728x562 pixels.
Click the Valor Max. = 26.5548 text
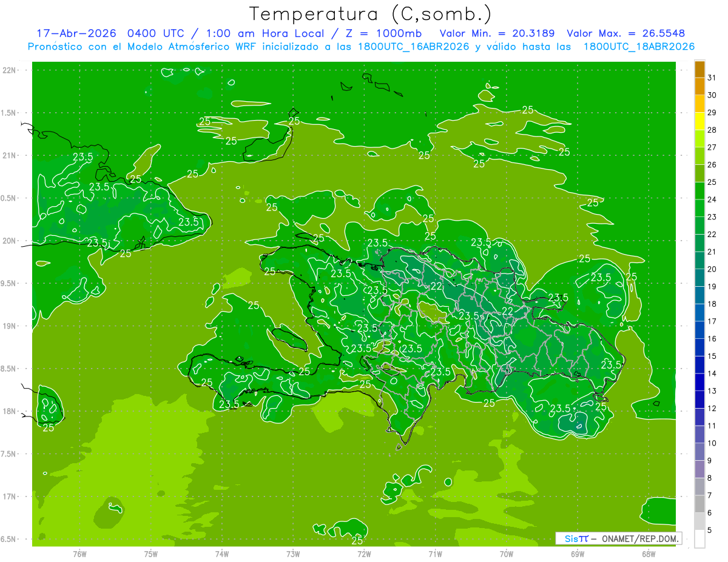(626, 33)
